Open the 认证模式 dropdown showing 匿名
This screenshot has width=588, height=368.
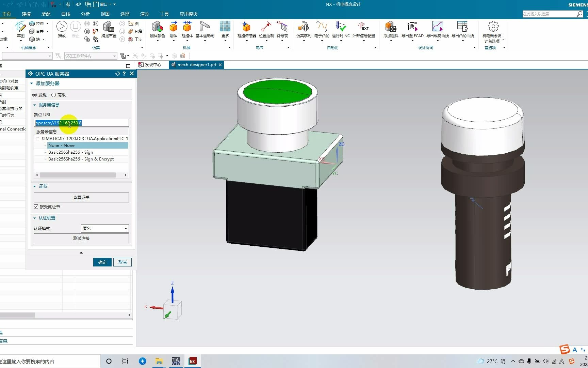(105, 229)
